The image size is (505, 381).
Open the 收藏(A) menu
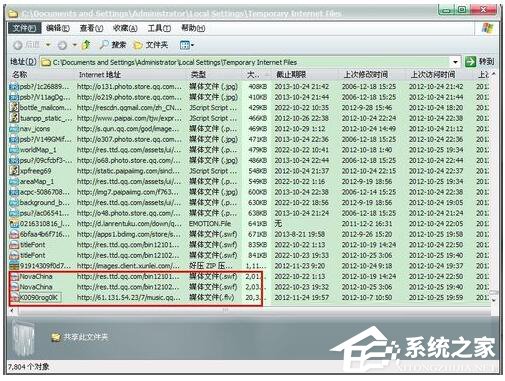[x=125, y=28]
